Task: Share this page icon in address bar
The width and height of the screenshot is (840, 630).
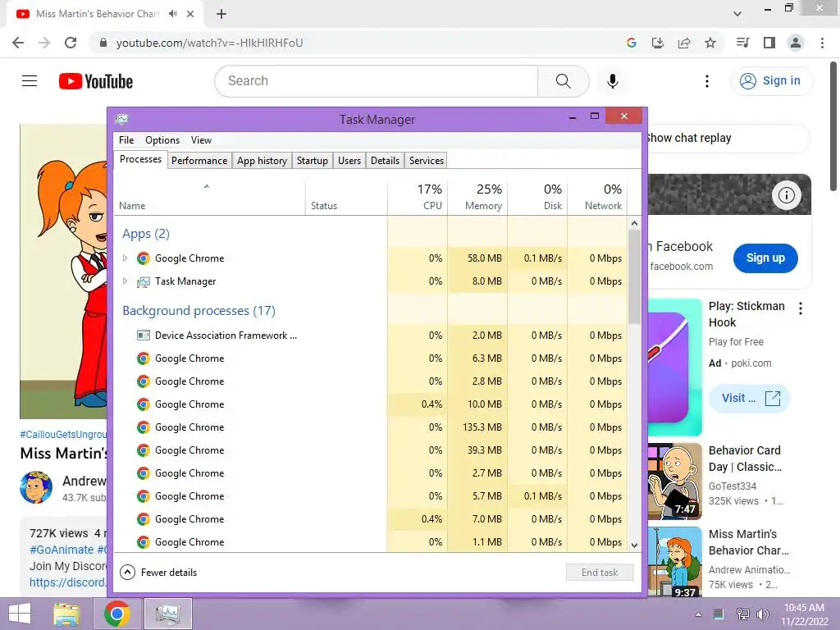Action: point(683,43)
